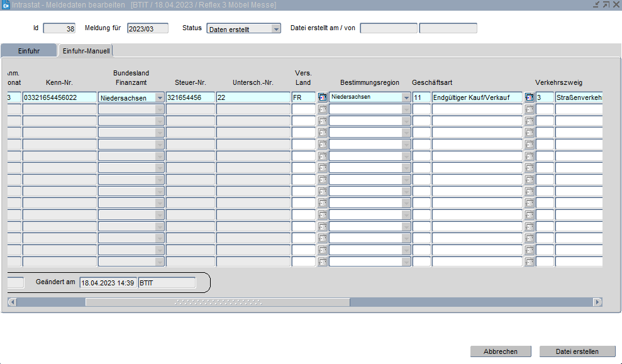Expand the Bundesland Finanzamt dropdown in first row
Viewport: 622px width, 364px height.
click(x=159, y=98)
